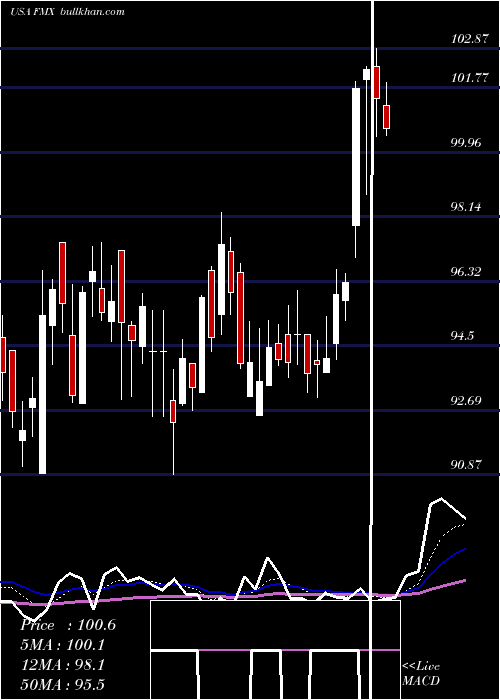Image resolution: width=500 pixels, height=700 pixels.
Task: Click the 102.87 price level label
Action: [469, 39]
